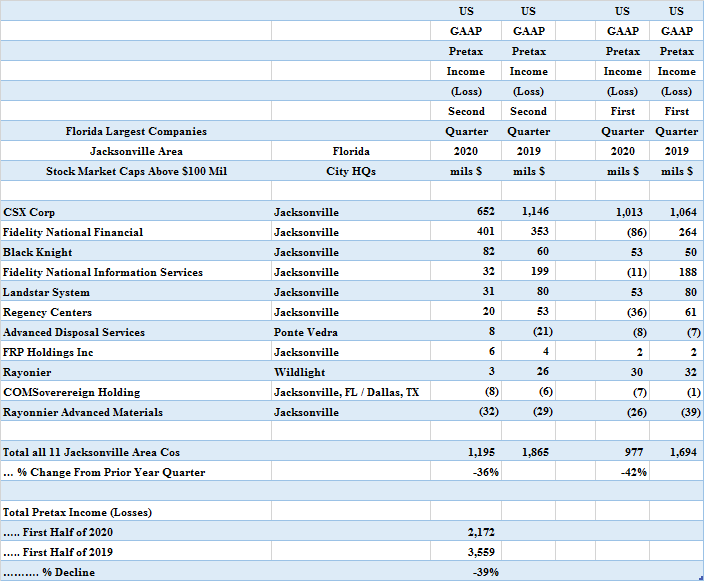Viewport: 704px width, 581px height.
Task: Click 'Stock Market Caps Above $100 Mil' header
Action: [136, 172]
